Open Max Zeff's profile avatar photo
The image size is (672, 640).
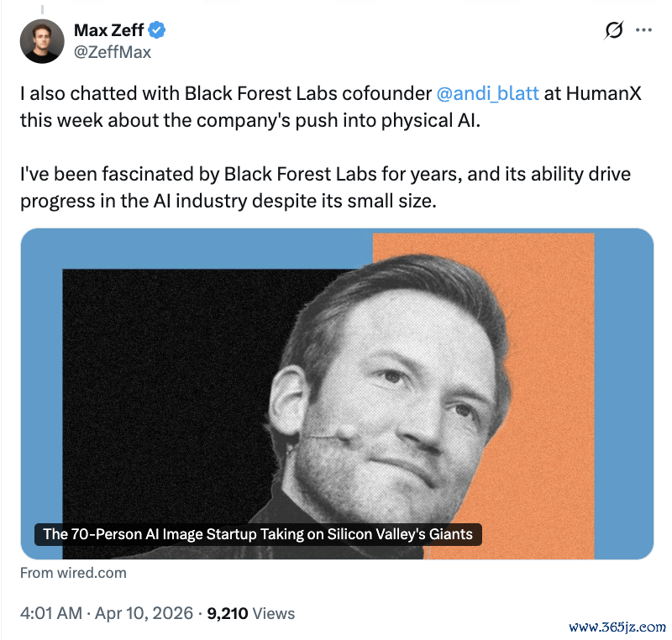pyautogui.click(x=42, y=41)
